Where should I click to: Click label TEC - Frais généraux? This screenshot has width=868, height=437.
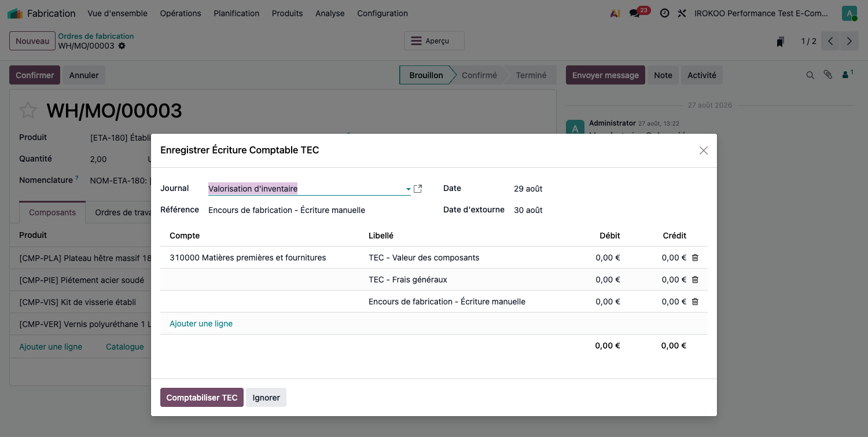[x=408, y=280]
